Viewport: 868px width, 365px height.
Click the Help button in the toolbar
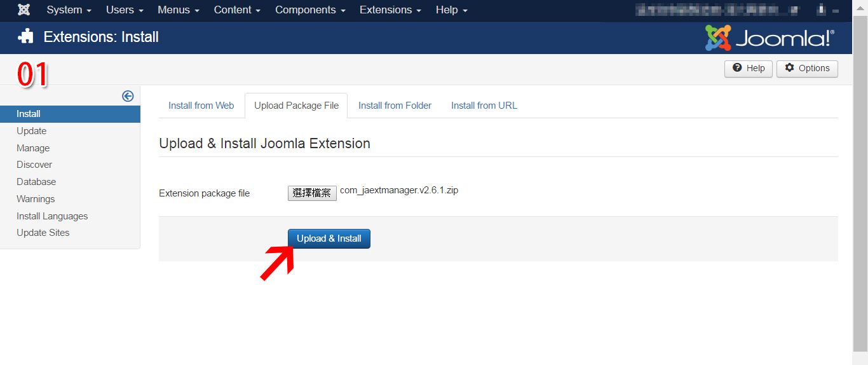(x=749, y=69)
